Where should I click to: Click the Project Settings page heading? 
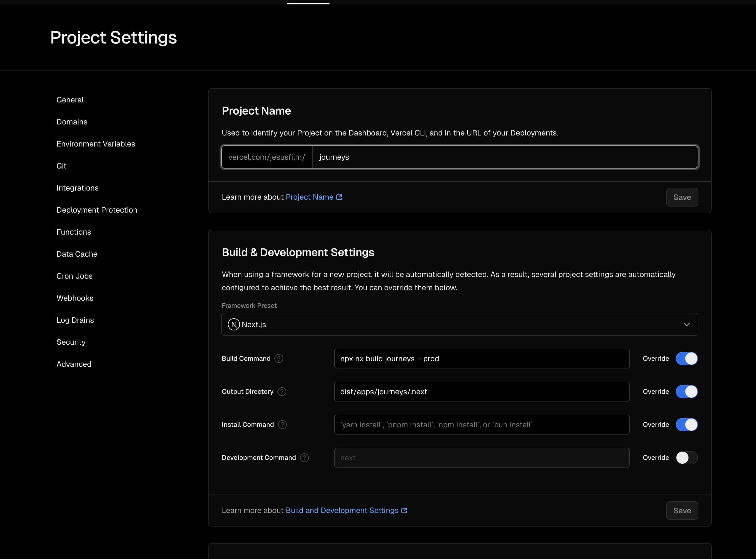[114, 37]
